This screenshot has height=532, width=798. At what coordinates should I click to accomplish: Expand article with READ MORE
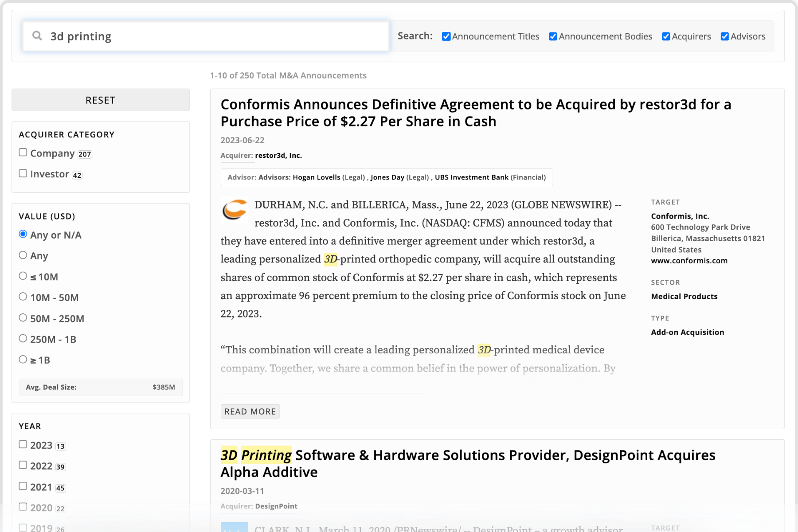coord(250,411)
